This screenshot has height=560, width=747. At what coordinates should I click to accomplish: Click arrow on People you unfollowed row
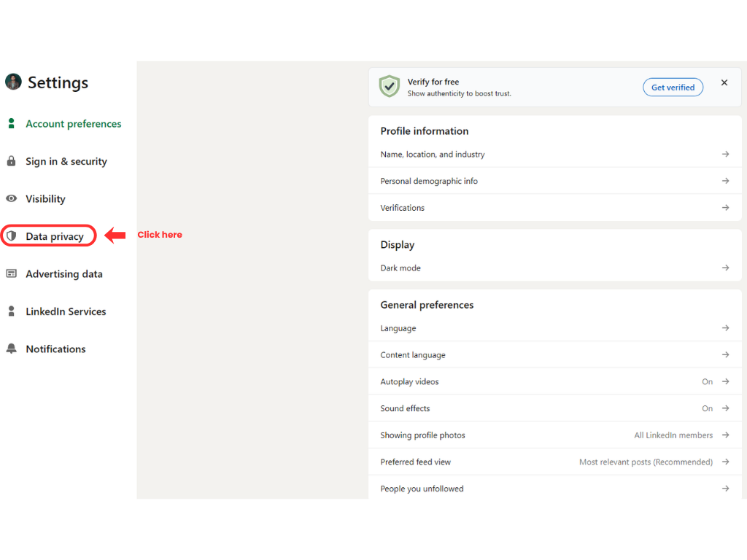tap(725, 489)
